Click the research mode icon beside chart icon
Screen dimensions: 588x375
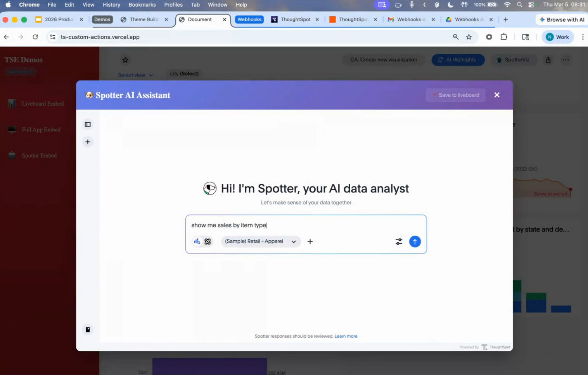pos(208,241)
